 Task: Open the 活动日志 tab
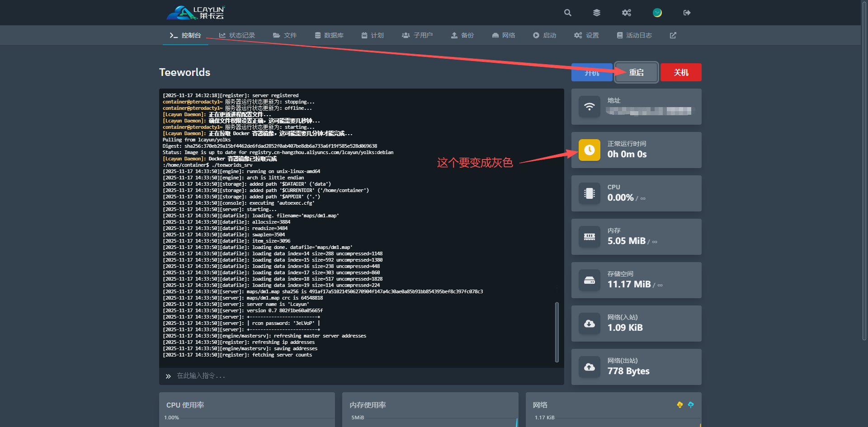click(x=634, y=35)
